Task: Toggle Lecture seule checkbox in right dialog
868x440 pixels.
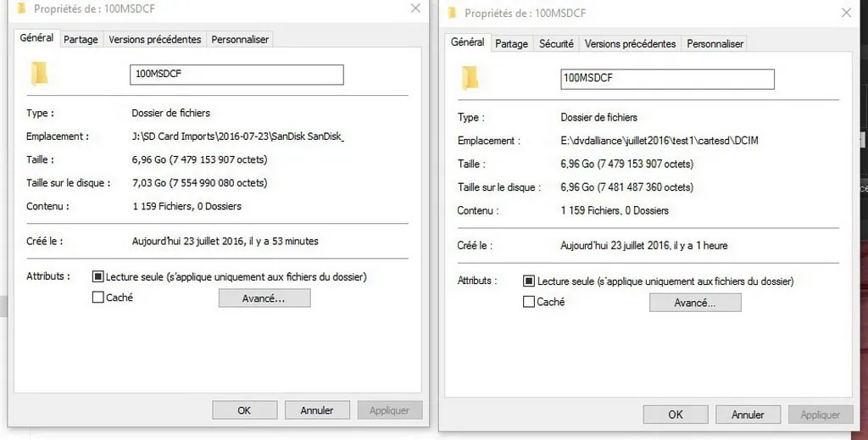Action: pos(529,281)
